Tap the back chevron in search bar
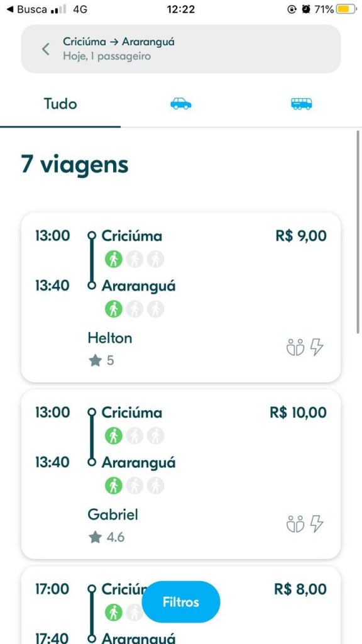Screen dimensions: 362x644 [45, 49]
